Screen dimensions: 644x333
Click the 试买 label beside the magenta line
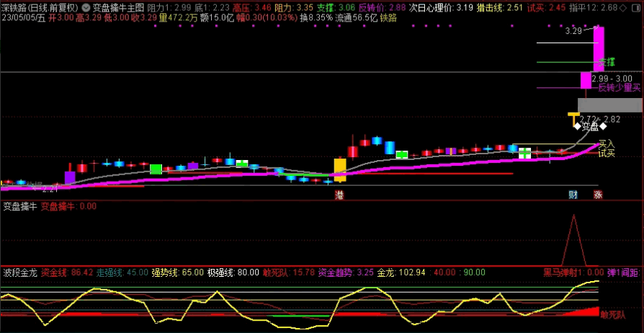[607, 154]
